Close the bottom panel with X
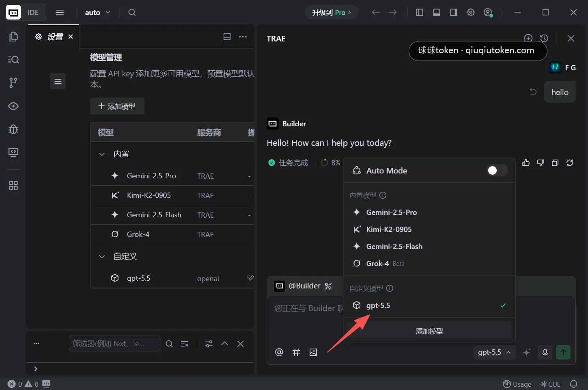This screenshot has height=390, width=588. click(x=240, y=344)
